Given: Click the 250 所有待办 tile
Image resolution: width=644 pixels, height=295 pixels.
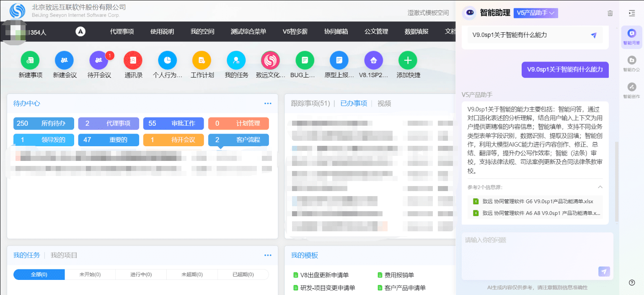Looking at the screenshot, I should pyautogui.click(x=44, y=124).
